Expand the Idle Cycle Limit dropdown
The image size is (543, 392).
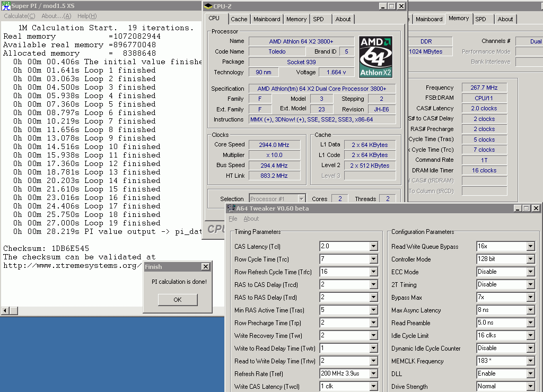point(530,336)
